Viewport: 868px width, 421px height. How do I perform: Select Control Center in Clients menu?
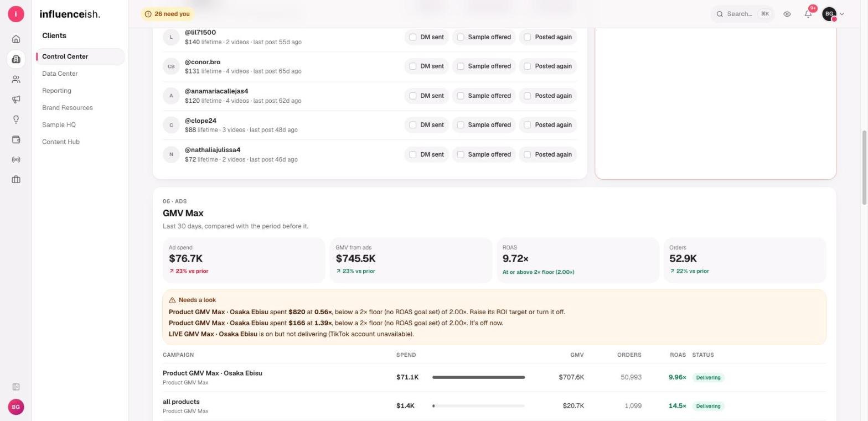point(80,56)
